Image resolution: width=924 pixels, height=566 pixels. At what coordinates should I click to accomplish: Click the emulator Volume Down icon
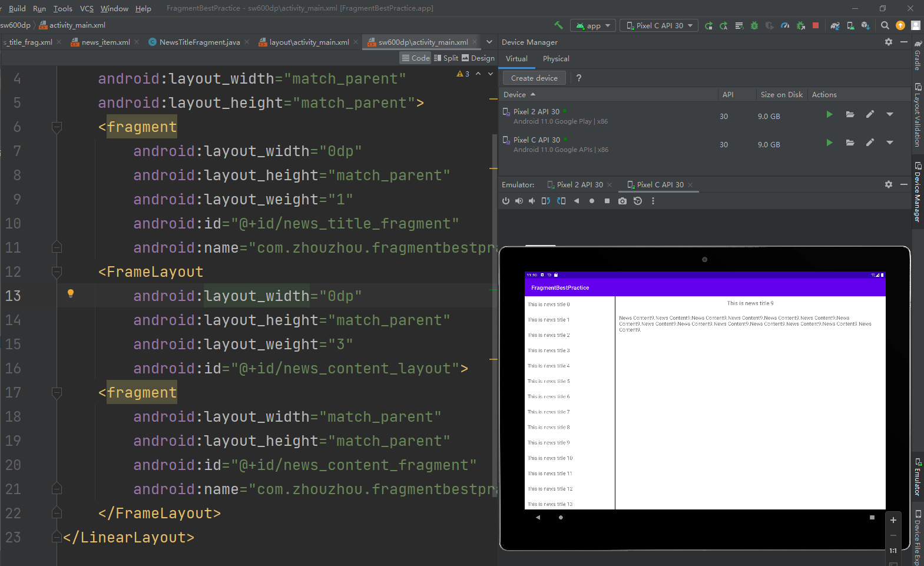pos(532,201)
